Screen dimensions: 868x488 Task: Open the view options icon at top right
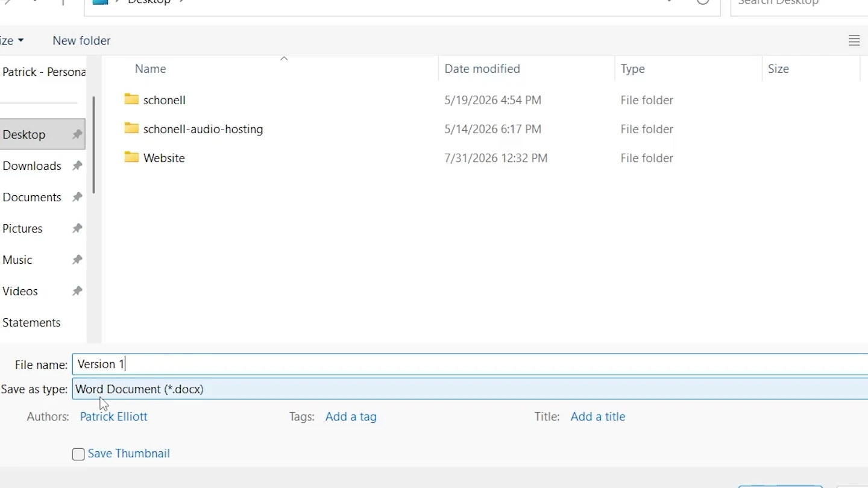854,40
